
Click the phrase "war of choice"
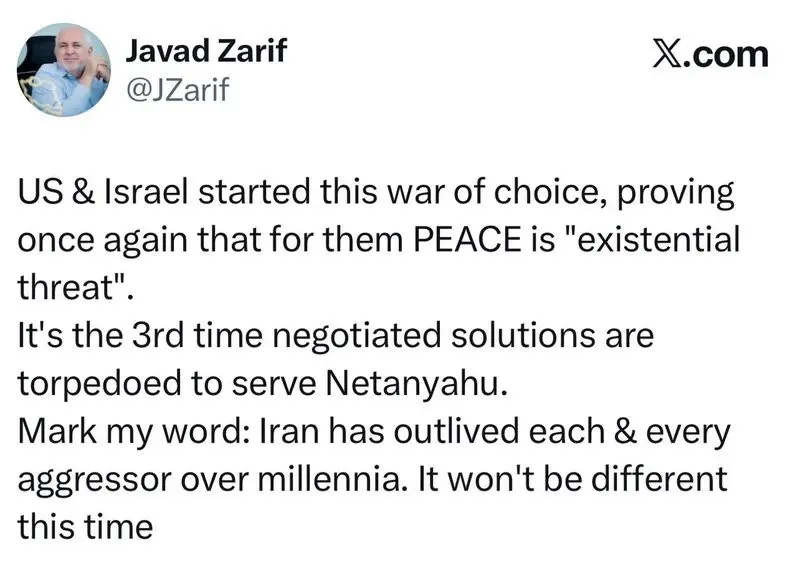click(437, 194)
